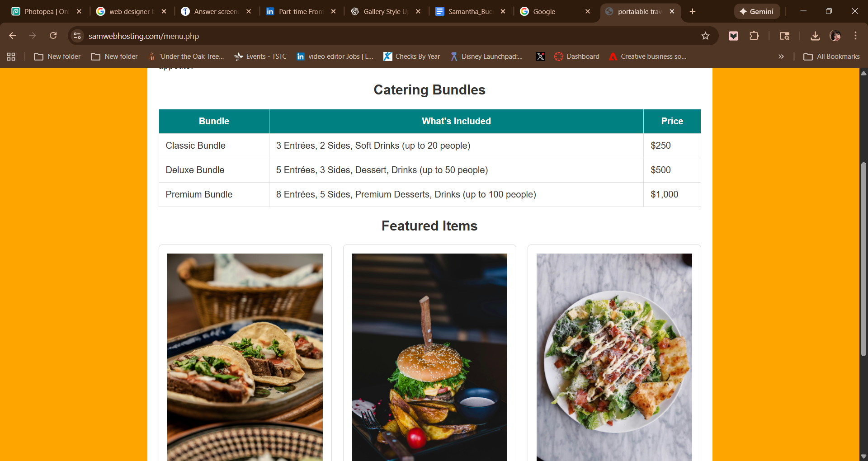Screen dimensions: 868x461
Task: Navigate back to previous page
Action: pos(12,36)
